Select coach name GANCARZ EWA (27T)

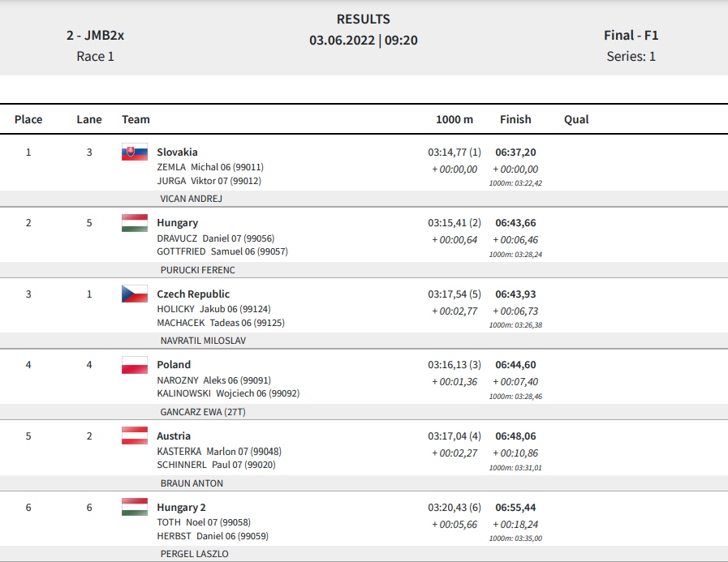(x=203, y=412)
